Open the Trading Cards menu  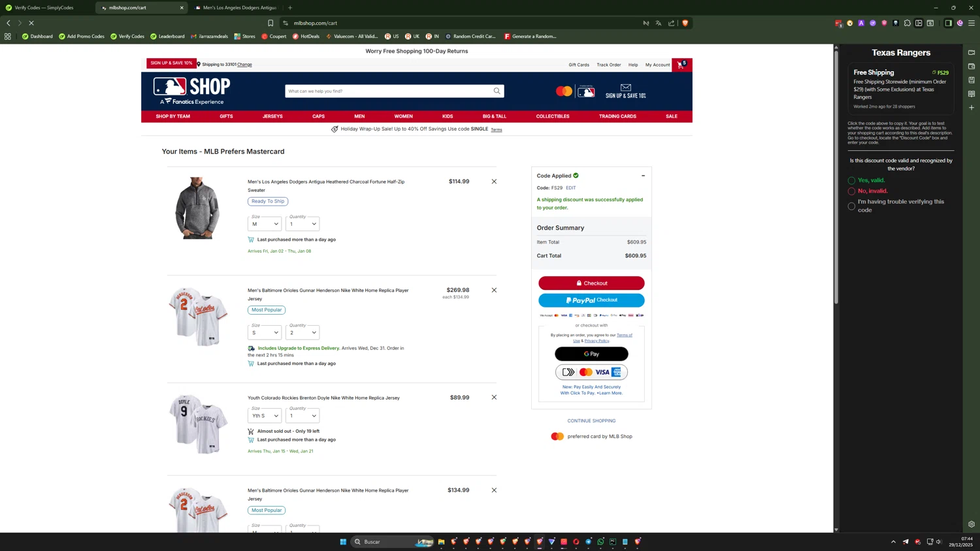tap(617, 116)
